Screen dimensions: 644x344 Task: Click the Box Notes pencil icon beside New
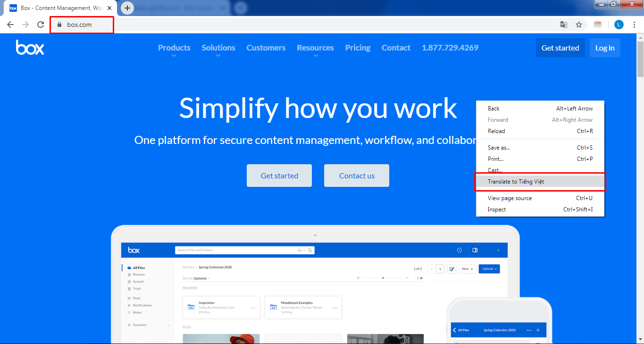pyautogui.click(x=452, y=268)
